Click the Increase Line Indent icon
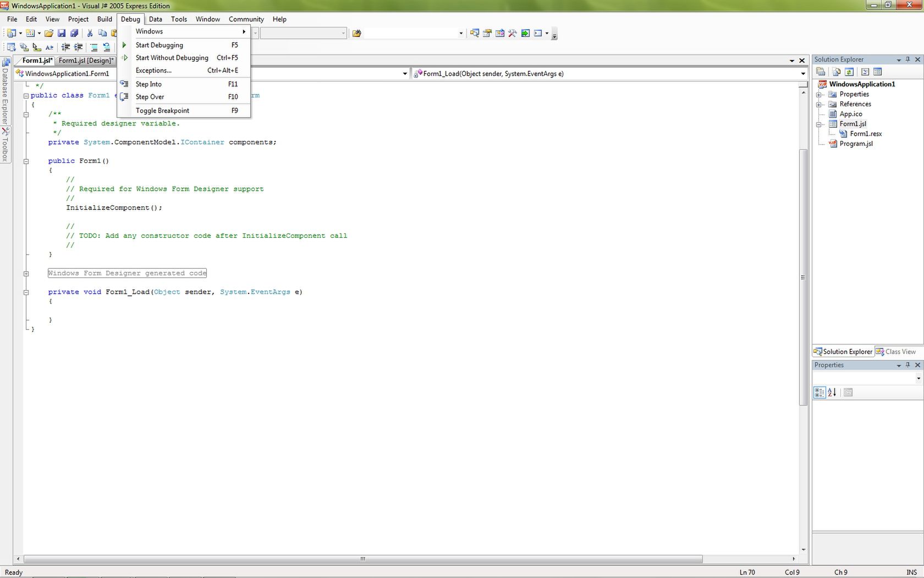The height and width of the screenshot is (578, 924). pos(78,47)
